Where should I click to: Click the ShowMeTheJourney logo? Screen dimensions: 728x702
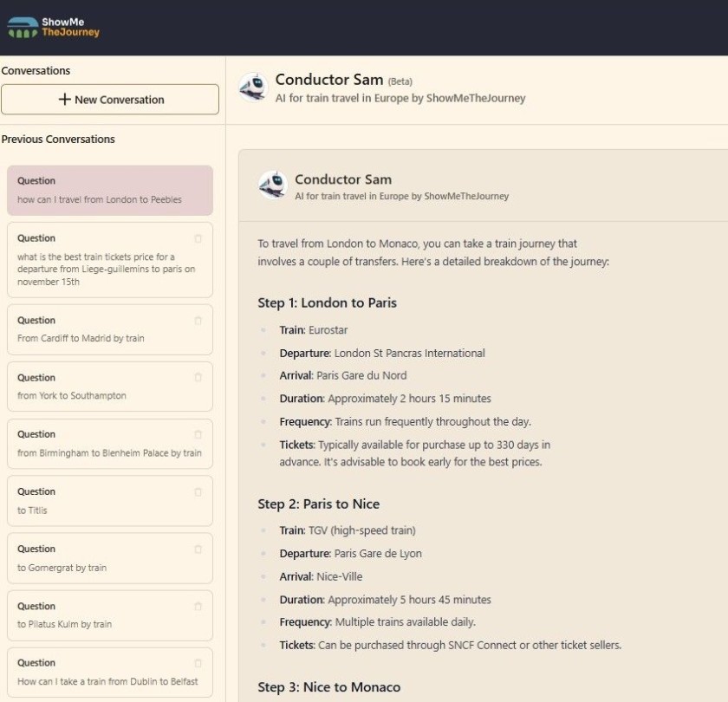click(x=54, y=28)
